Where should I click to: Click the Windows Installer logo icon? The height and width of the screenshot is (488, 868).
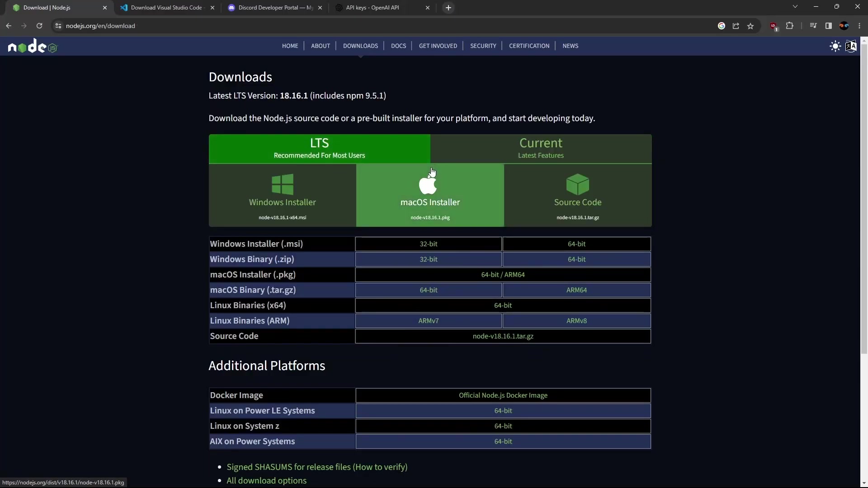coord(283,184)
